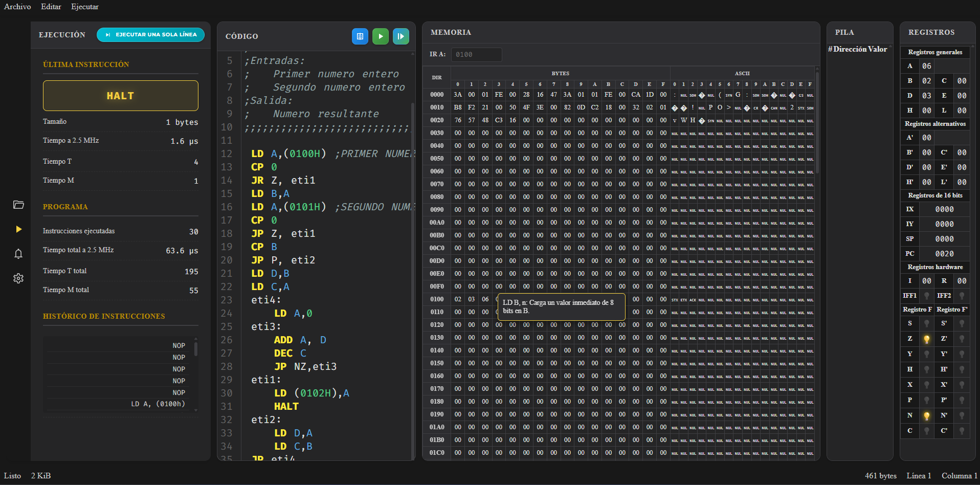Click the IR A address input field

(x=476, y=54)
